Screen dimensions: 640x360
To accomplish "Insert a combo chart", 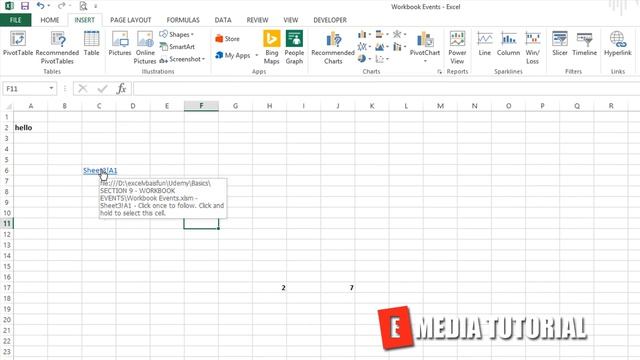I will click(399, 47).
